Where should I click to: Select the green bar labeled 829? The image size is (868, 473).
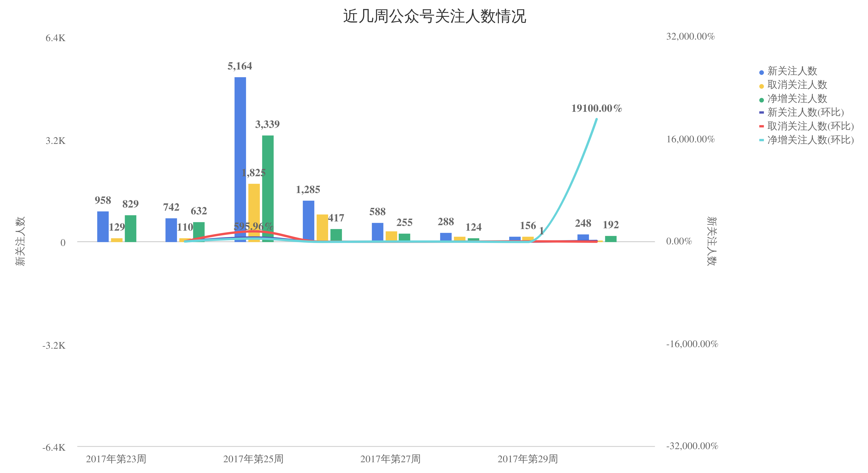[x=130, y=228]
